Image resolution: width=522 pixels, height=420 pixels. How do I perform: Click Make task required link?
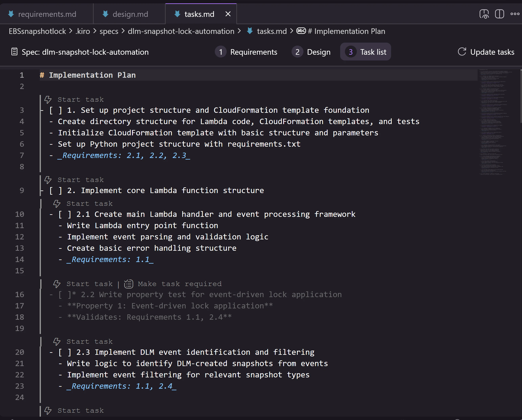click(x=180, y=284)
